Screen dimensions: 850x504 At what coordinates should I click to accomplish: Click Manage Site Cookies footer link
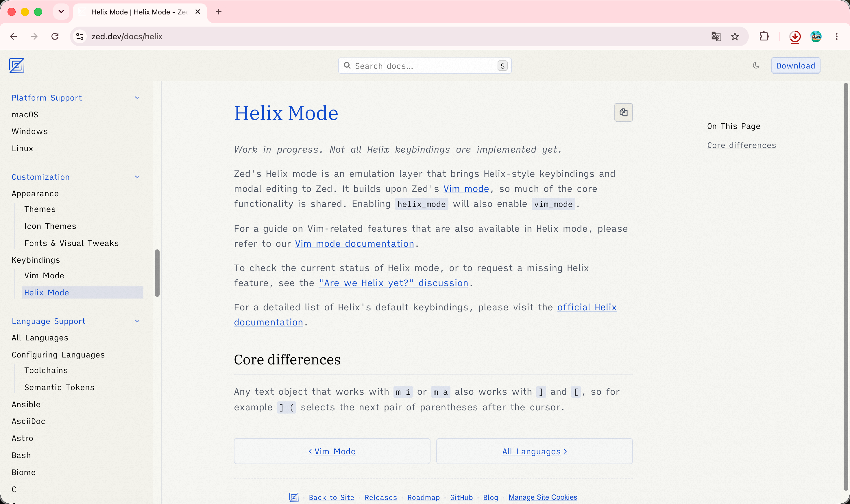[543, 497]
